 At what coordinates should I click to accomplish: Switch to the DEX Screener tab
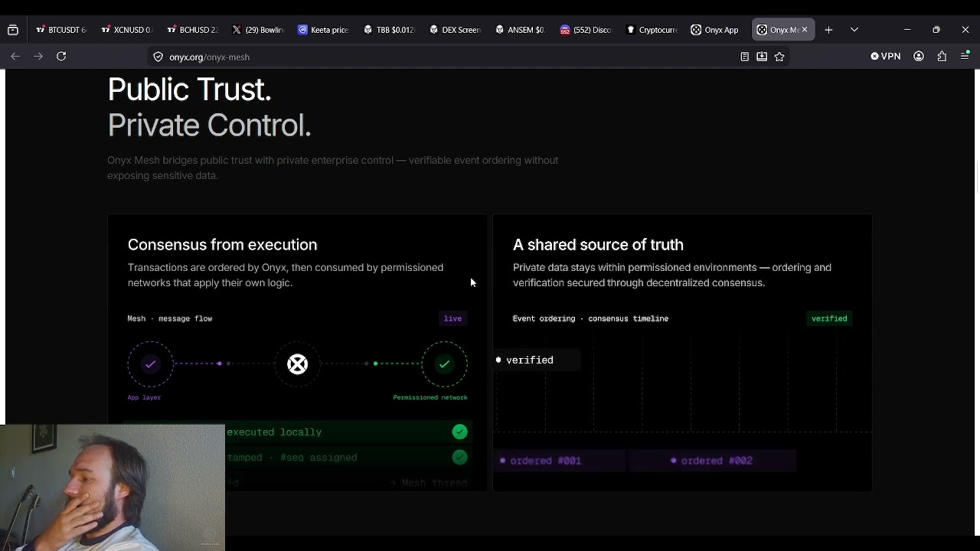pos(456,30)
